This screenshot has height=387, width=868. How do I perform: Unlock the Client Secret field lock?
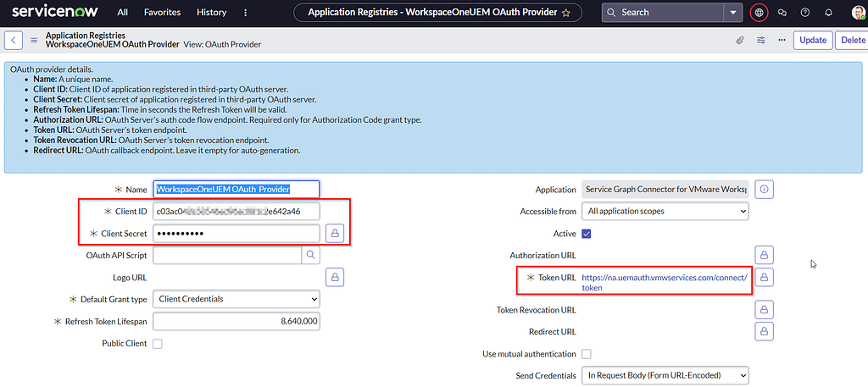(335, 233)
